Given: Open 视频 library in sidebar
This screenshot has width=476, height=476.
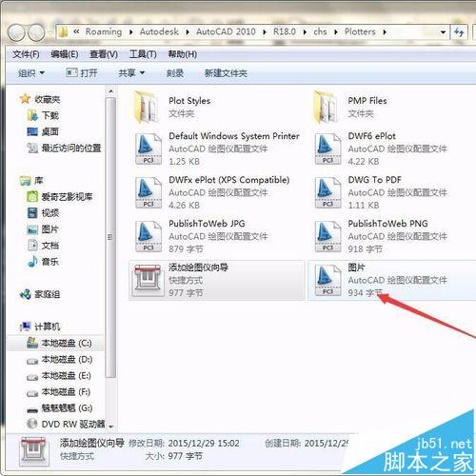Looking at the screenshot, I should click(x=43, y=213).
